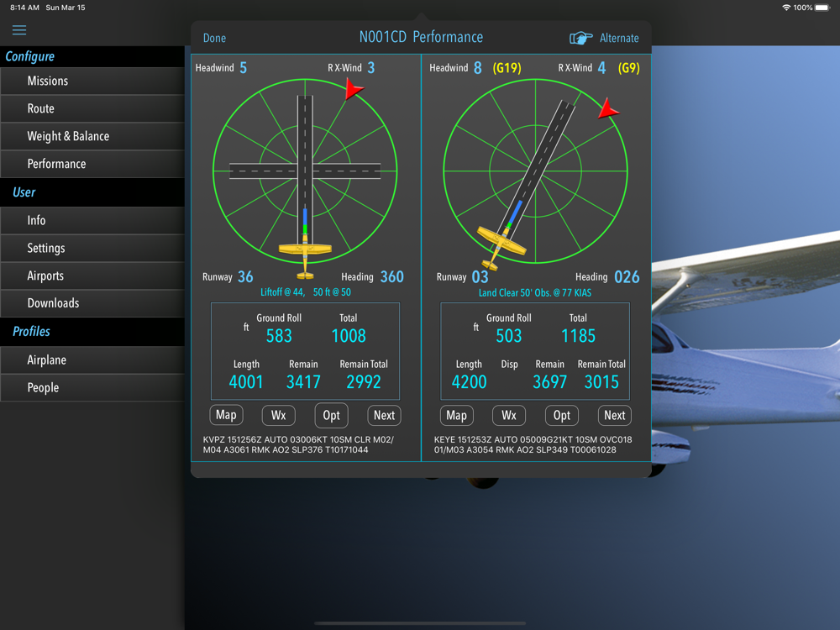The image size is (840, 630).
Task: Tap the yellow G9 crosswind gust value
Action: (629, 68)
